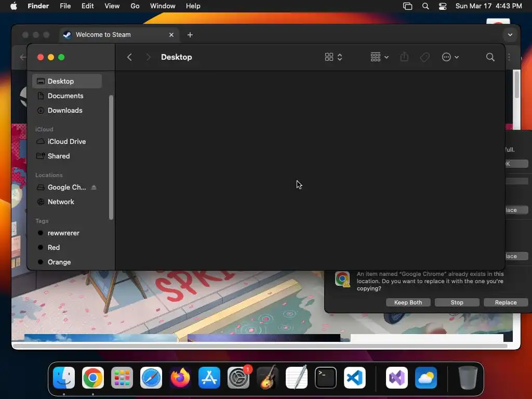Open the File menu

point(65,6)
